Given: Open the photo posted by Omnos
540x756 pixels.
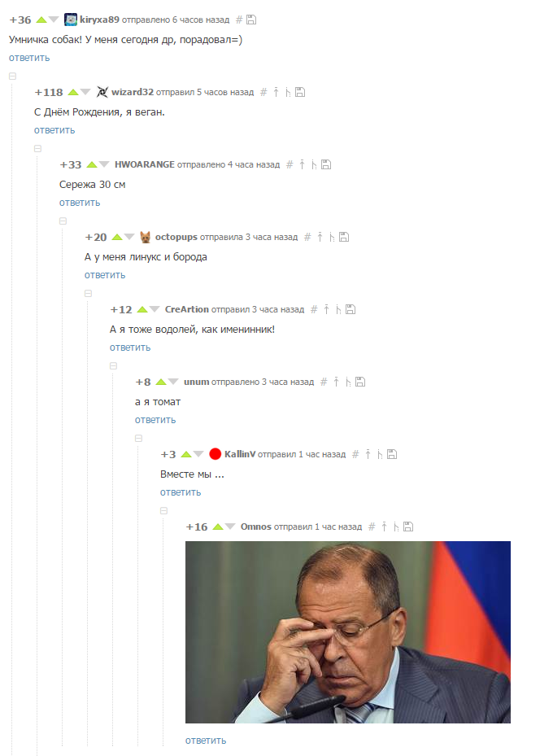Looking at the screenshot, I should coord(348,632).
